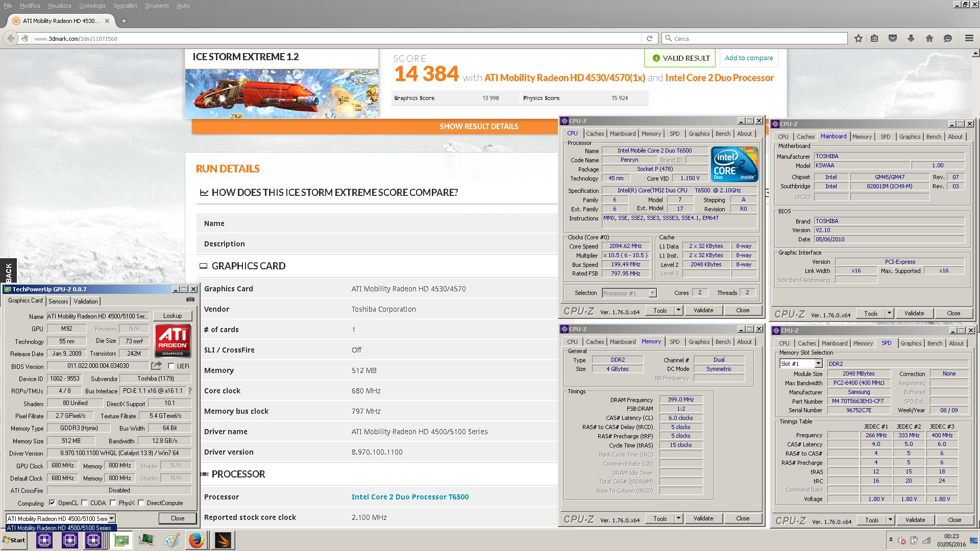Click the Pocket save icon
This screenshot has height=551, width=980.
(x=893, y=38)
